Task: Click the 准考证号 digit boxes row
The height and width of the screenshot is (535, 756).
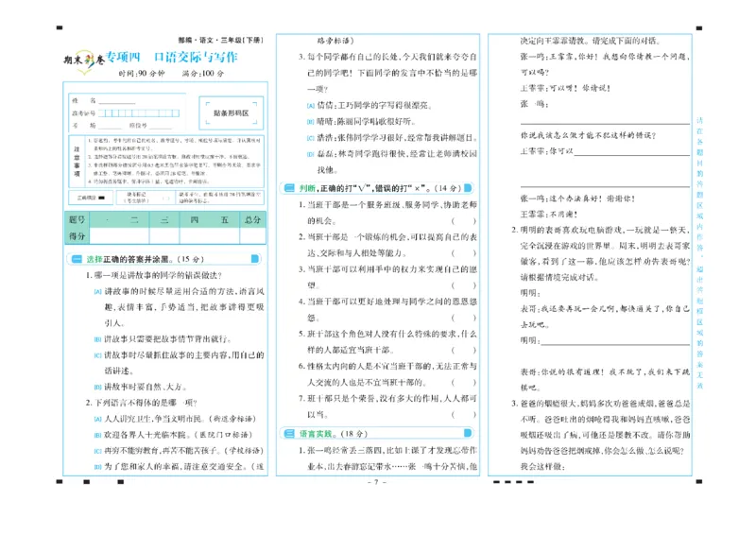Action: [139, 113]
